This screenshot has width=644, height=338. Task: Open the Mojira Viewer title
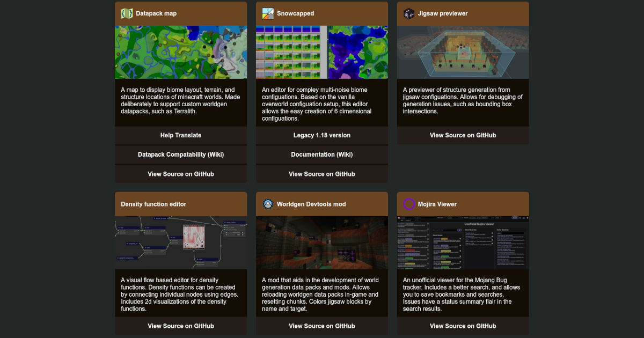(437, 204)
